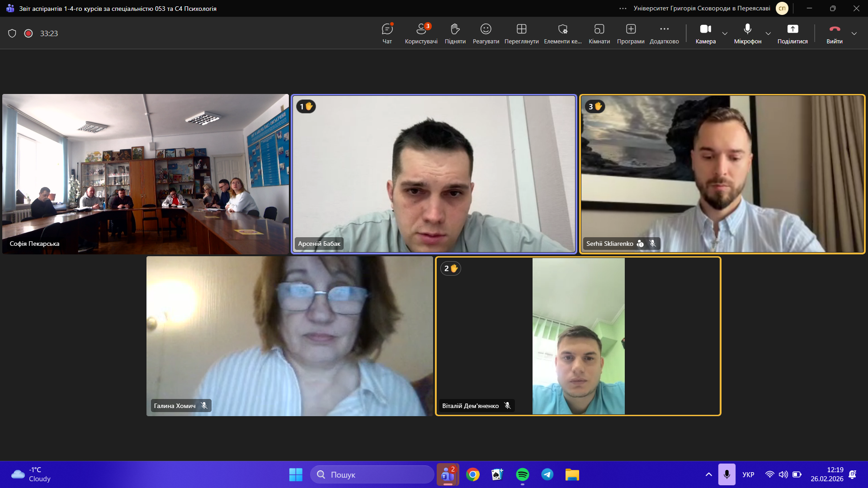Expand the leave options arrow beside Вийти
The height and width of the screenshot is (488, 868).
point(854,33)
